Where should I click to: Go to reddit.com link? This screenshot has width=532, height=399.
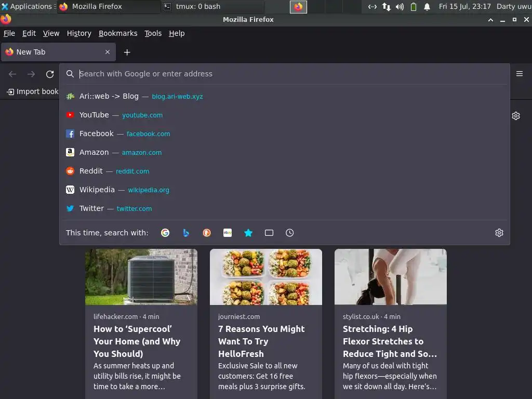pyautogui.click(x=132, y=171)
